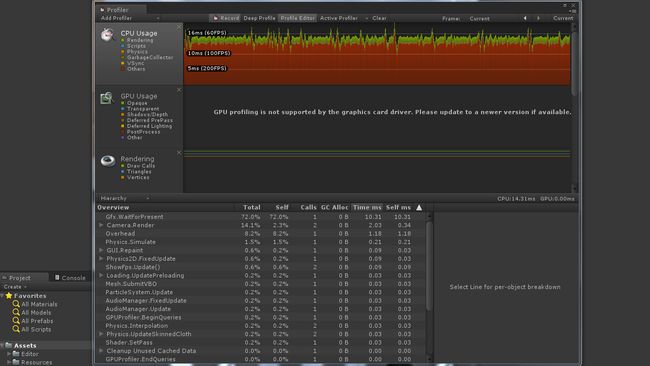Toggle the Record button
Viewport: 650px width, 366px height.
click(225, 18)
